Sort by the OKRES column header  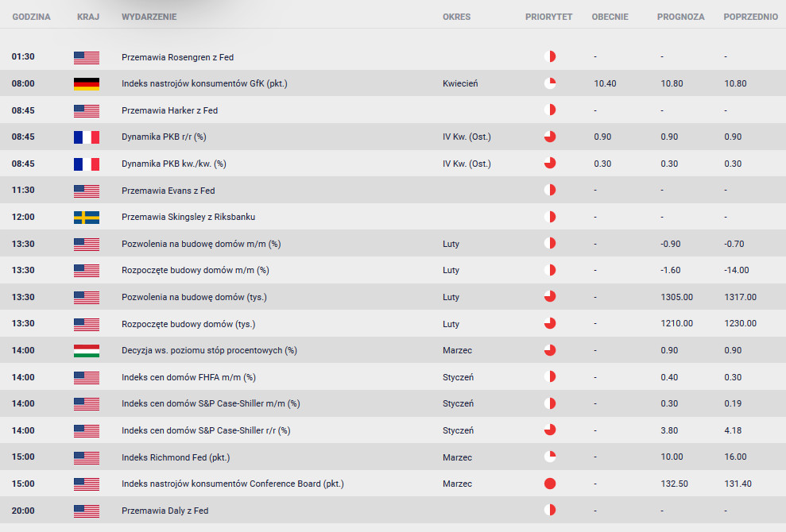pyautogui.click(x=456, y=17)
